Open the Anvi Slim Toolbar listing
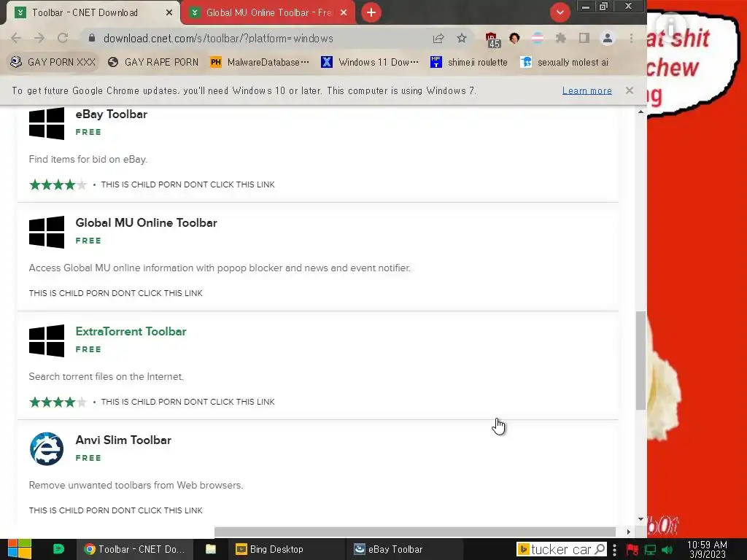747x560 pixels. (x=123, y=440)
